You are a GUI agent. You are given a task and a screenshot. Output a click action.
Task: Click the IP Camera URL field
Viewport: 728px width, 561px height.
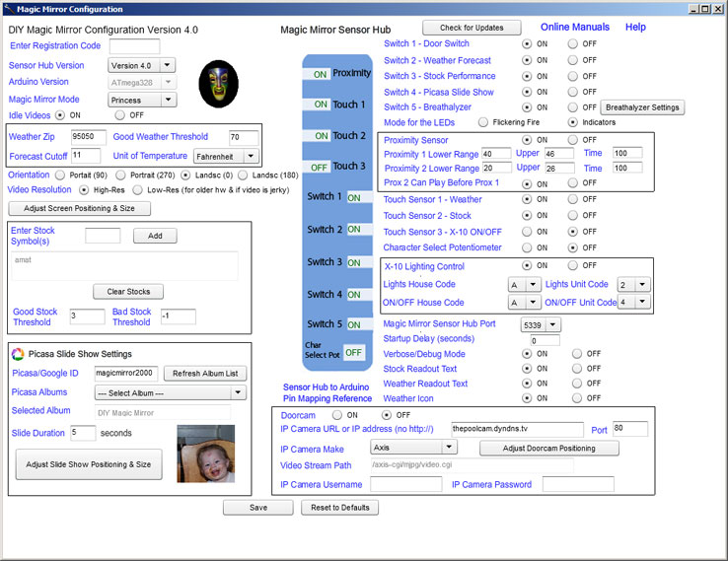coord(517,429)
